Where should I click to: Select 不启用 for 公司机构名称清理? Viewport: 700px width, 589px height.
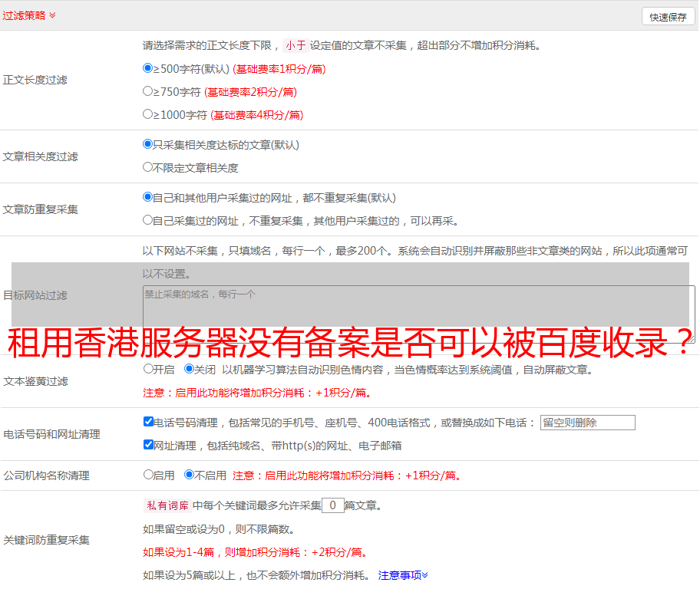click(189, 474)
